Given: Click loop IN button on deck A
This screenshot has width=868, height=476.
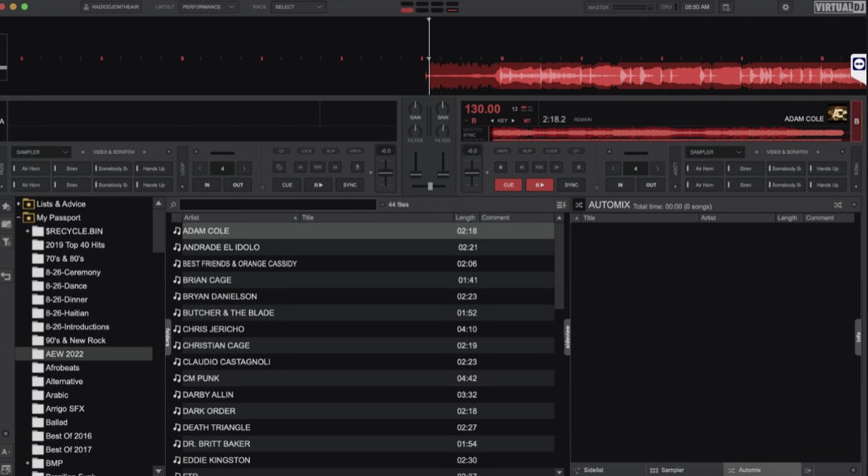Looking at the screenshot, I should click(207, 185).
